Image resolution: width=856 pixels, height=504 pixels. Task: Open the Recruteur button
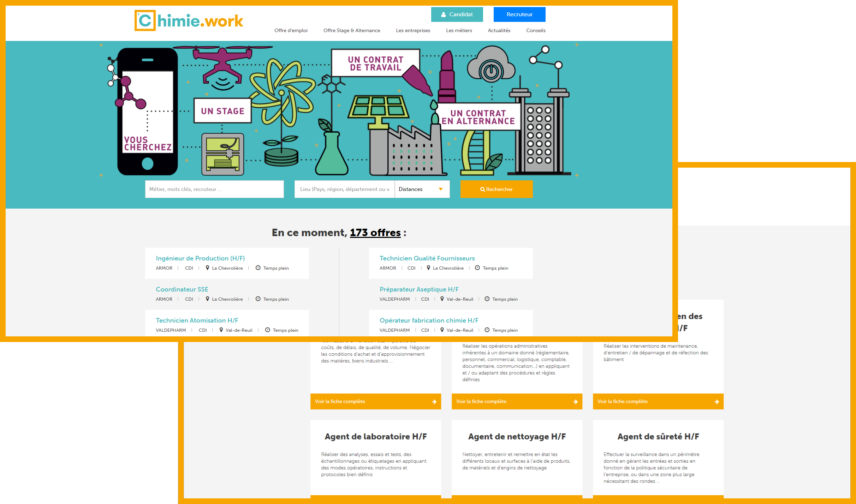click(519, 14)
